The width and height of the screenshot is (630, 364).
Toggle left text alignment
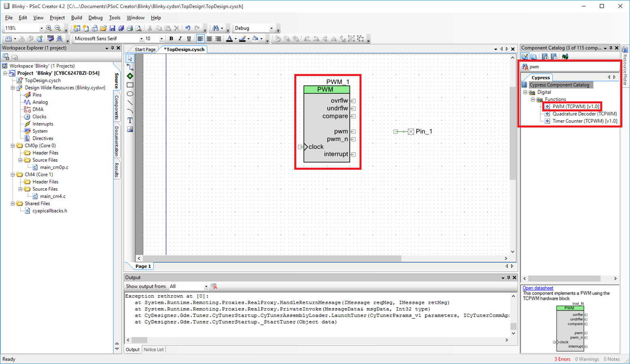pyautogui.click(x=200, y=39)
